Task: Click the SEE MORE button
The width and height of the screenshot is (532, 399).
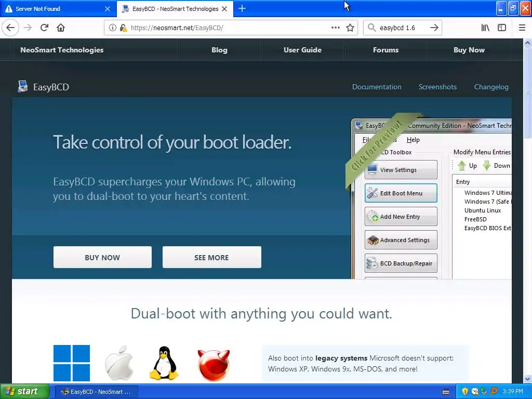Action: tap(212, 257)
